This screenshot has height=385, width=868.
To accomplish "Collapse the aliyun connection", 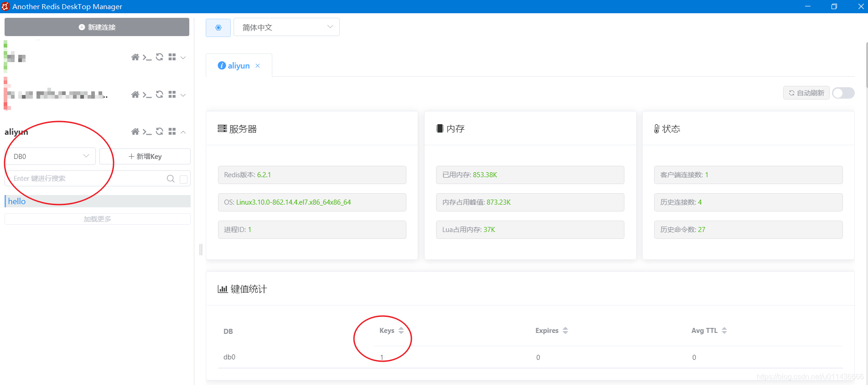I will click(183, 132).
